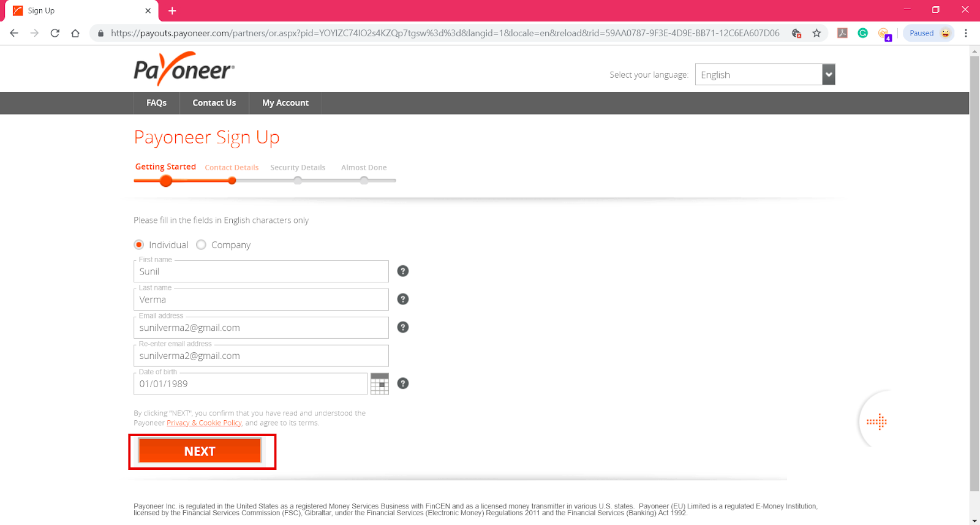Close the Sign Up tab
The width and height of the screenshot is (980, 525).
pos(148,10)
